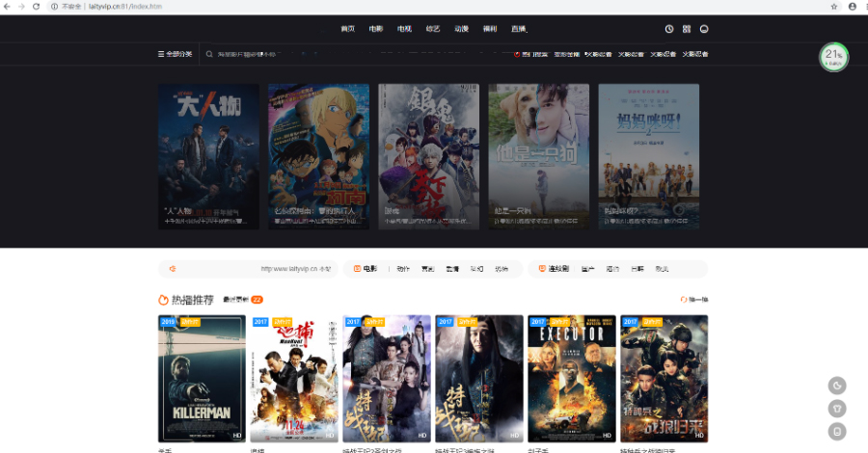
Task: Open the mobile version floating button
Action: tap(837, 432)
